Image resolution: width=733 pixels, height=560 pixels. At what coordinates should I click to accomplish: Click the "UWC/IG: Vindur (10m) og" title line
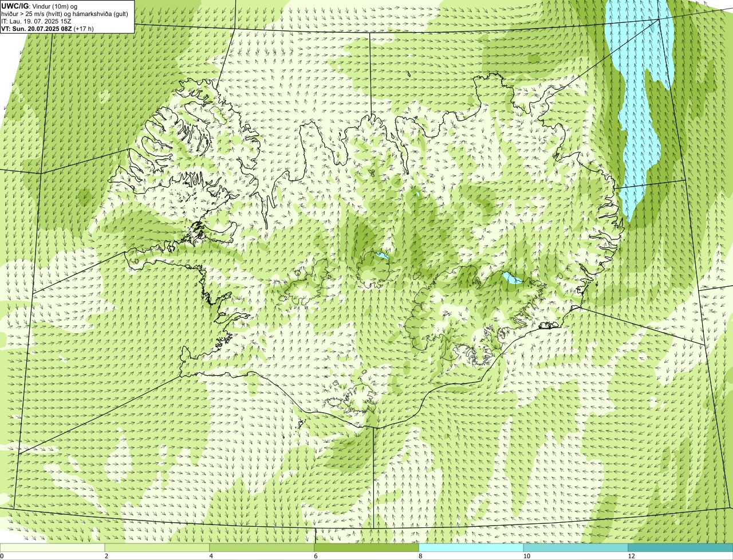40,6
